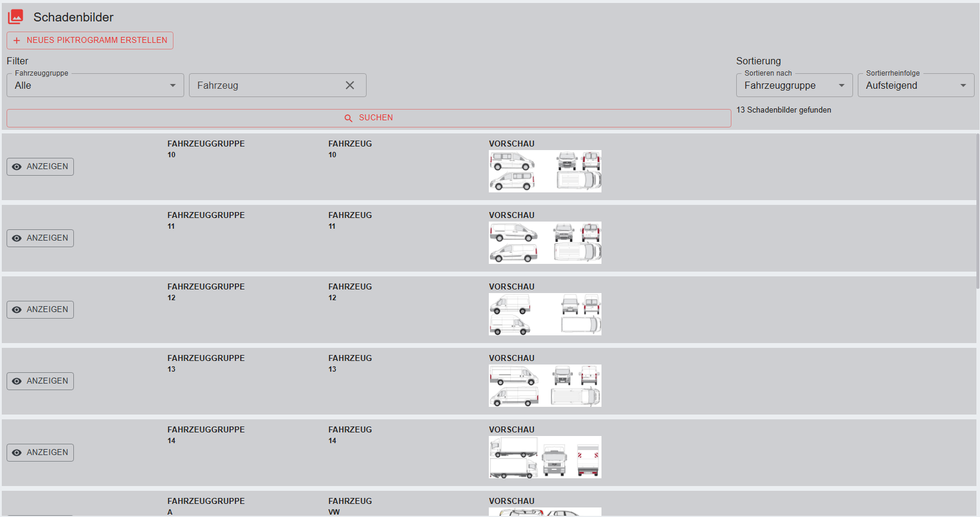Select the van preview image for Fahrzeug 13

545,385
